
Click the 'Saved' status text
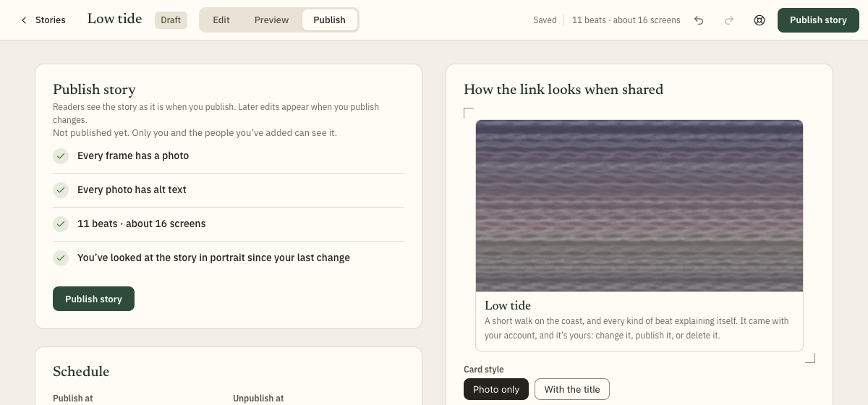point(545,20)
